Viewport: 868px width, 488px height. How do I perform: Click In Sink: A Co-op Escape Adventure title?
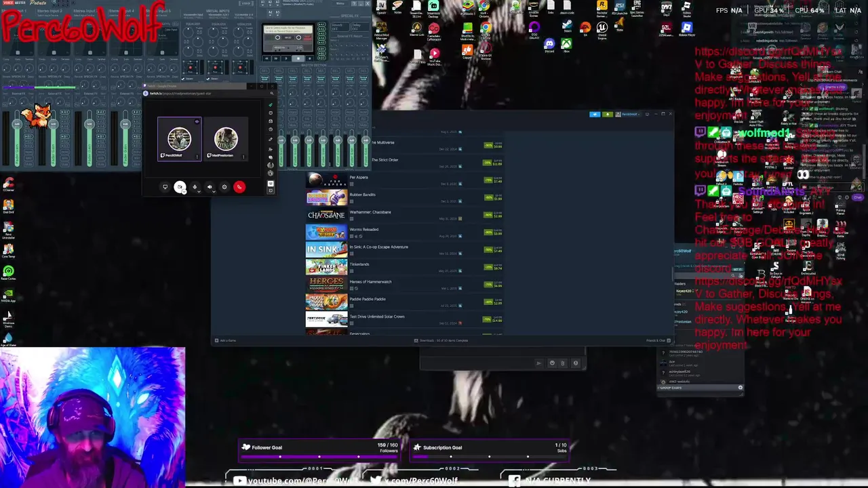tap(378, 247)
